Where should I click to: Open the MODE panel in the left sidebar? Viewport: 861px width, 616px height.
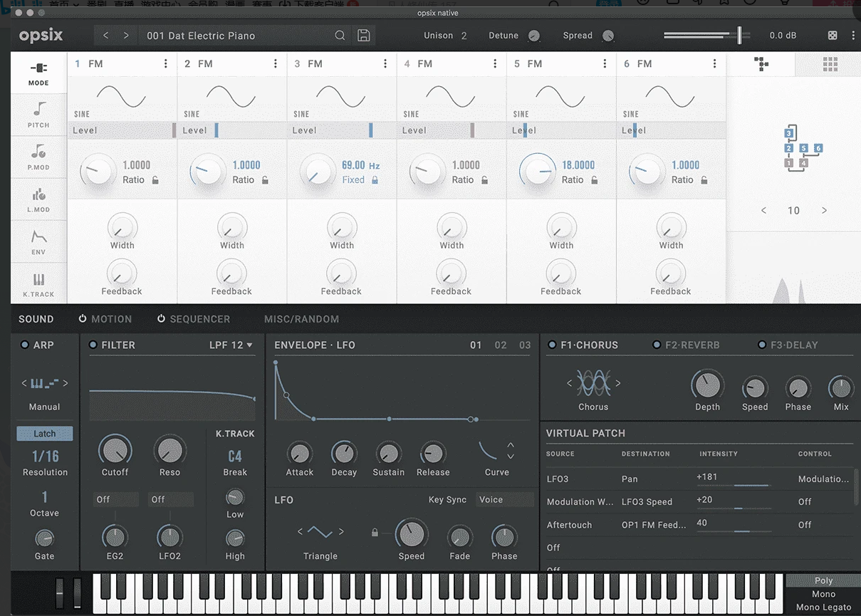(x=38, y=72)
